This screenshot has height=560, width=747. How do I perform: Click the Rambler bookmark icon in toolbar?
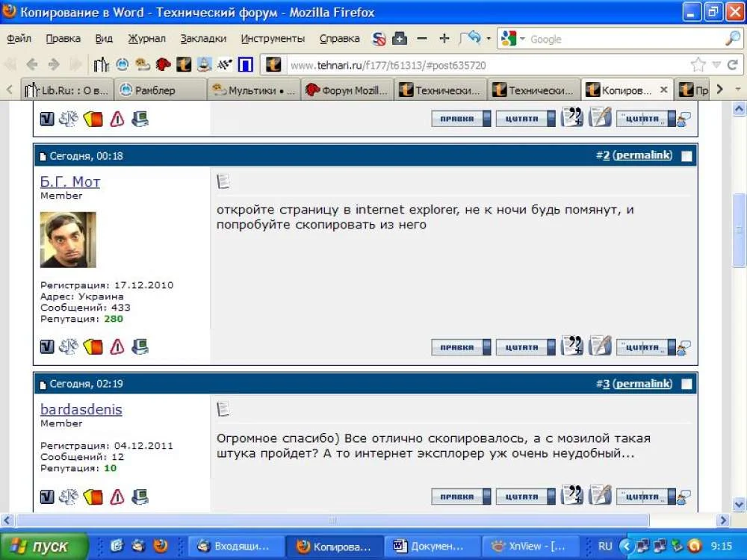[123, 64]
